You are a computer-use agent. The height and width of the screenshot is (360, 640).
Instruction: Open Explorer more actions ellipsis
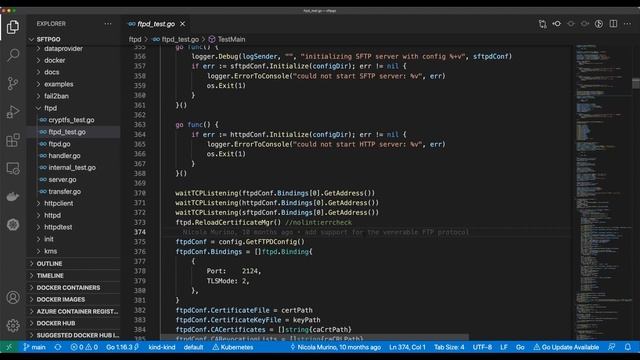pos(108,24)
